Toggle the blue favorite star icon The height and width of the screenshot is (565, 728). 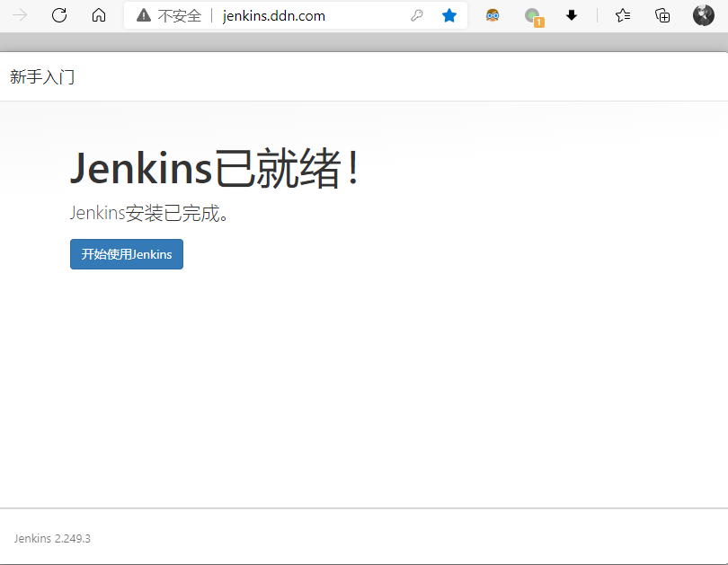pyautogui.click(x=449, y=16)
